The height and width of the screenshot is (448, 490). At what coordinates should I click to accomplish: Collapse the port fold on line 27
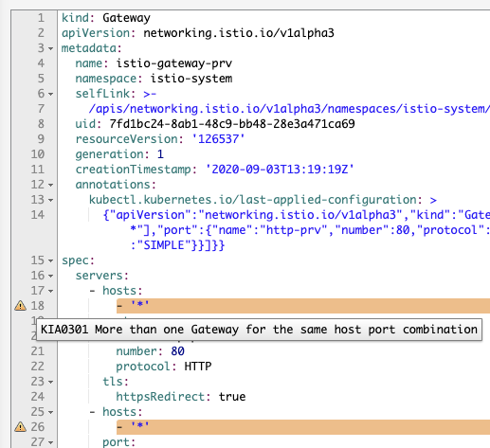[x=50, y=442]
